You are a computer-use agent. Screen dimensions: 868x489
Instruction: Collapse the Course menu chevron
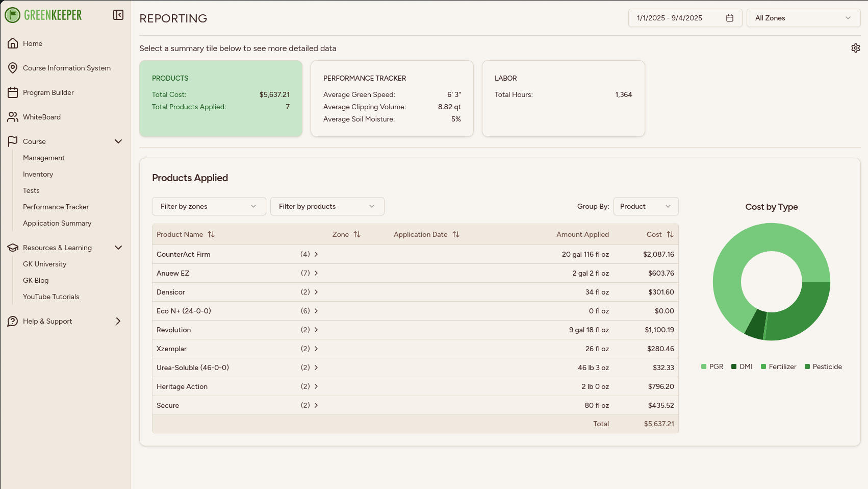coord(118,141)
